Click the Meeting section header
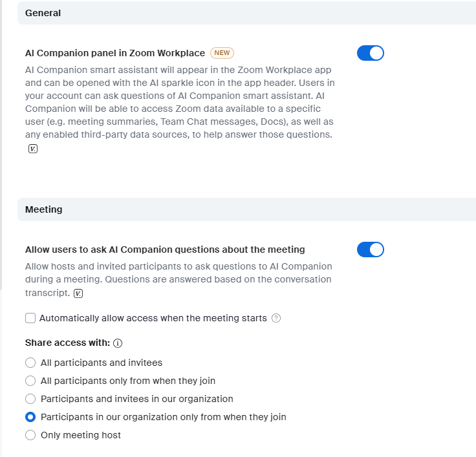 point(43,209)
